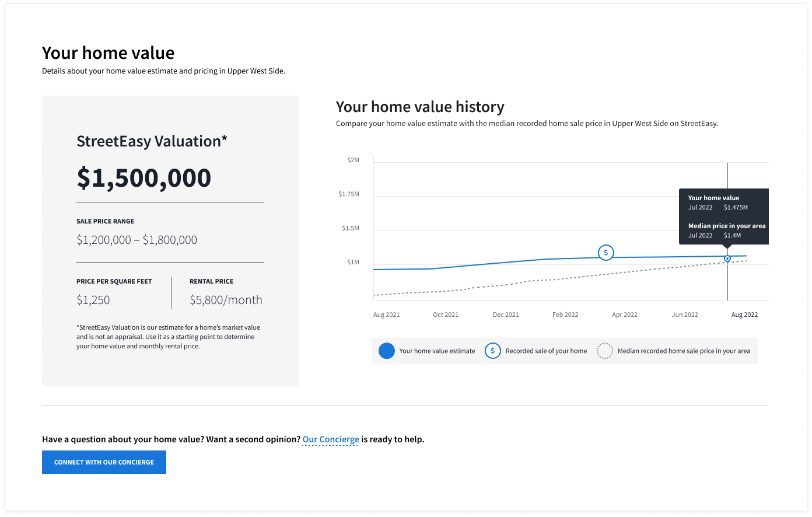Click the Apr 2022 axis label
This screenshot has height=517, width=812.
[x=625, y=315]
